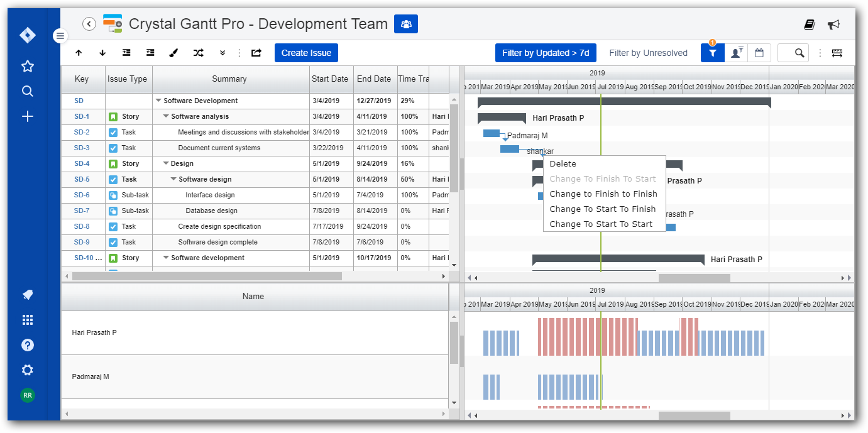Viewport: 868px width, 433px height.
Task: Open the resource filter person icon
Action: click(736, 53)
